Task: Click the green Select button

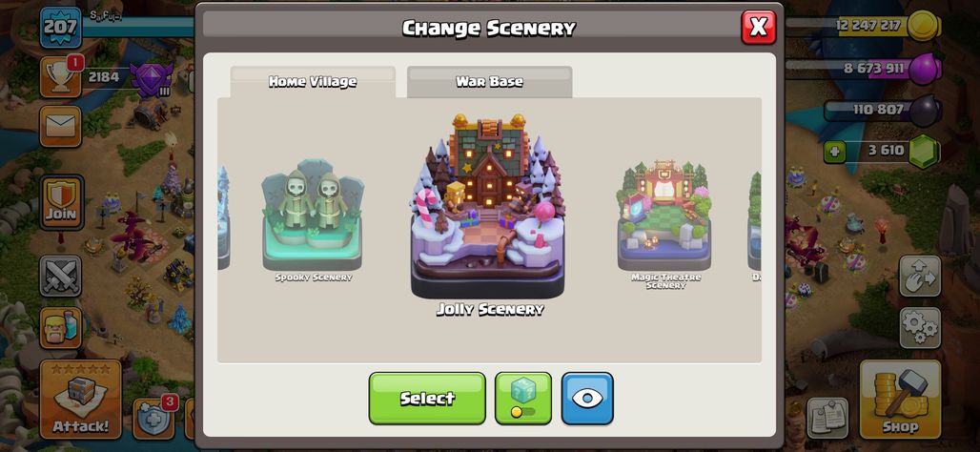Action: [x=427, y=399]
